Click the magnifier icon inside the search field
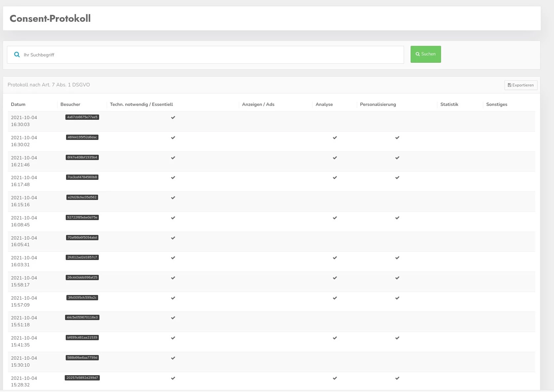Screen dimensions: 554x392 [17, 54]
